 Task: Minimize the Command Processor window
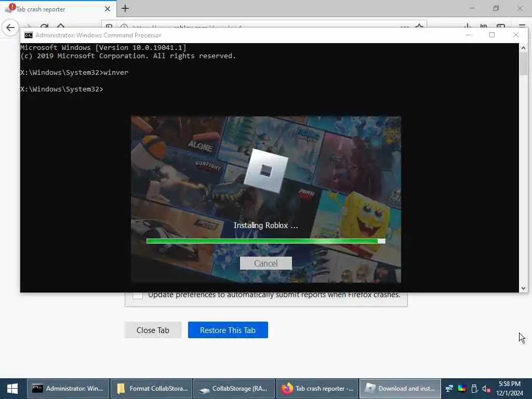click(x=468, y=35)
